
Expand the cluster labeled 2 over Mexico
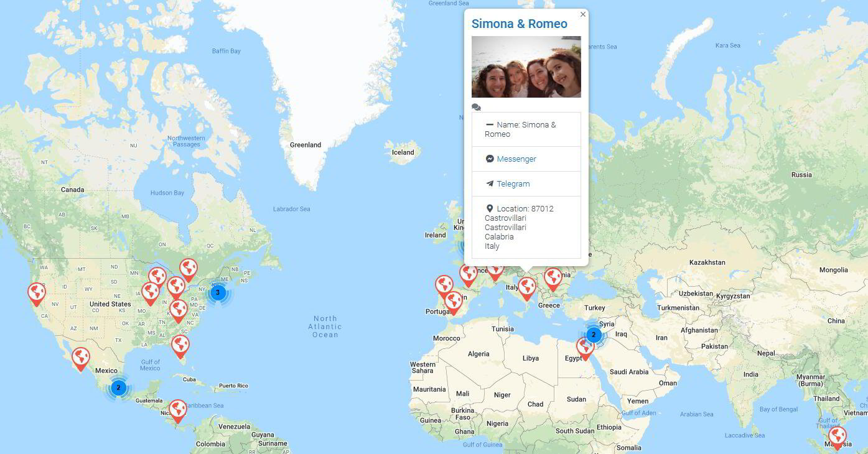point(118,387)
